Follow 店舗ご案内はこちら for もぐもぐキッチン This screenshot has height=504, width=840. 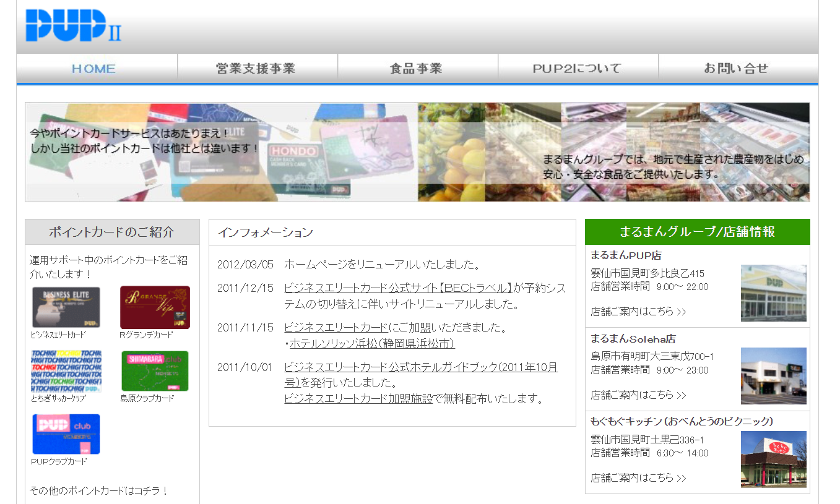[638, 477]
